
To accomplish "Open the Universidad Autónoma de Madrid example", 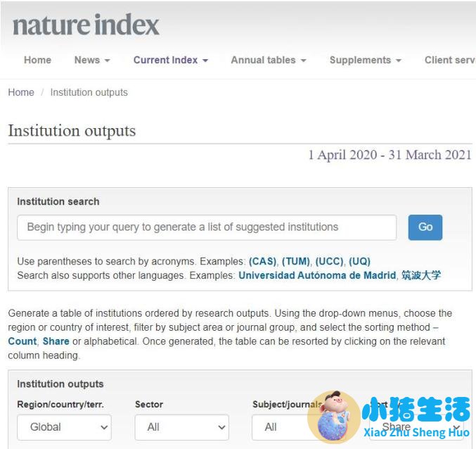I will (317, 276).
